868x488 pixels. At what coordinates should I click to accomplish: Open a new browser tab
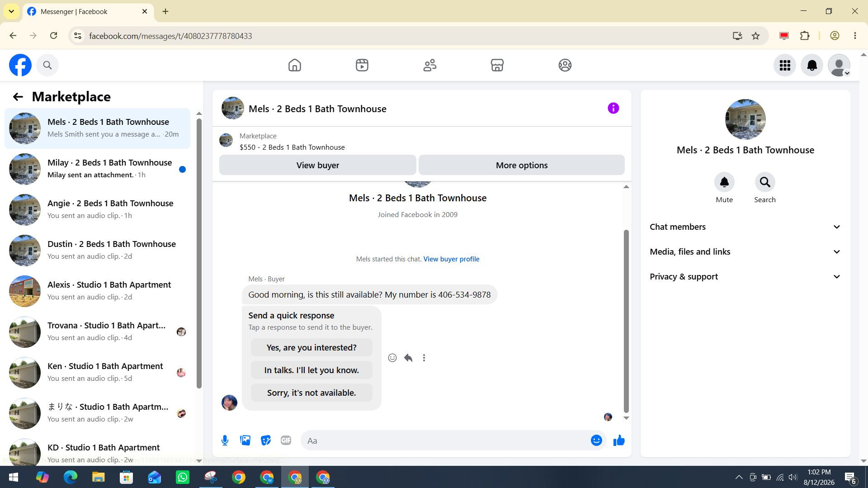165,11
